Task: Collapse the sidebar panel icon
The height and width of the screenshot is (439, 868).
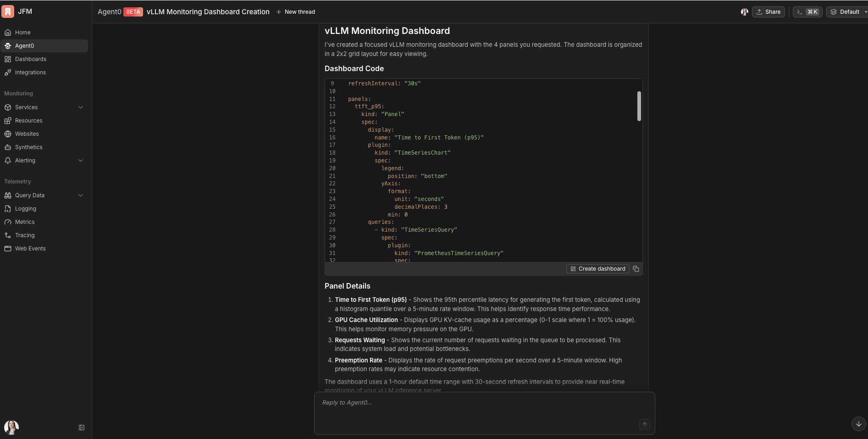Action: 82,428
